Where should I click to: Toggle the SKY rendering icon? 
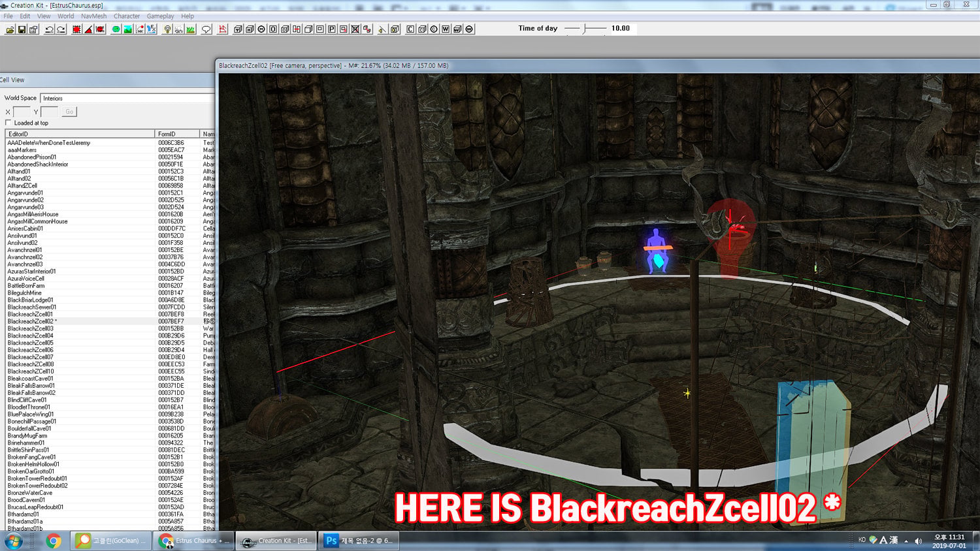[x=179, y=29]
